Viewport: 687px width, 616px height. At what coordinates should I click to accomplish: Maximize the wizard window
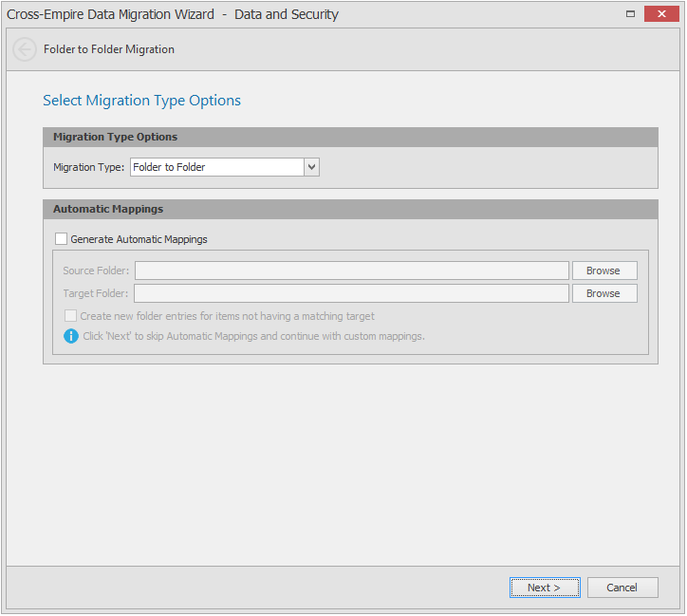tap(630, 14)
